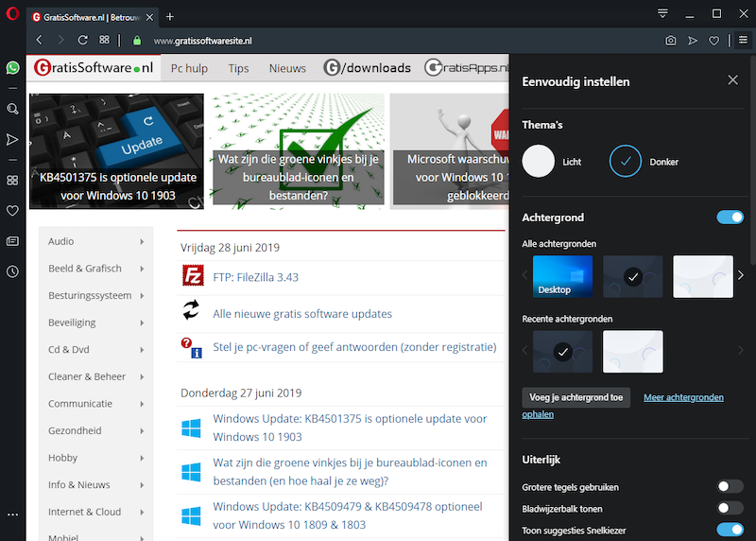756x541 pixels.
Task: Open the History clock icon in sidebar
Action: [x=12, y=271]
